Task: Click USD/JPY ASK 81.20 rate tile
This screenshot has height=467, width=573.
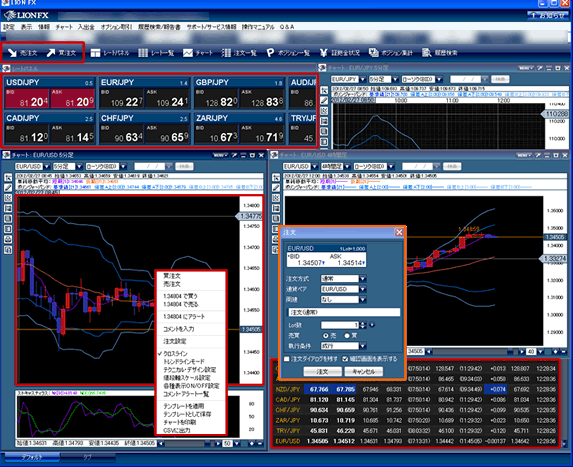Action: (x=73, y=99)
